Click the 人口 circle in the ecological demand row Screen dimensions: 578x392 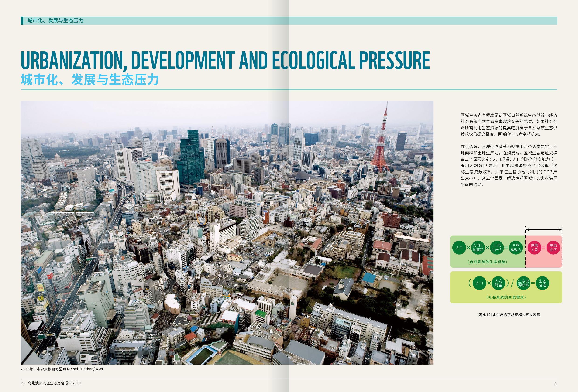479,283
